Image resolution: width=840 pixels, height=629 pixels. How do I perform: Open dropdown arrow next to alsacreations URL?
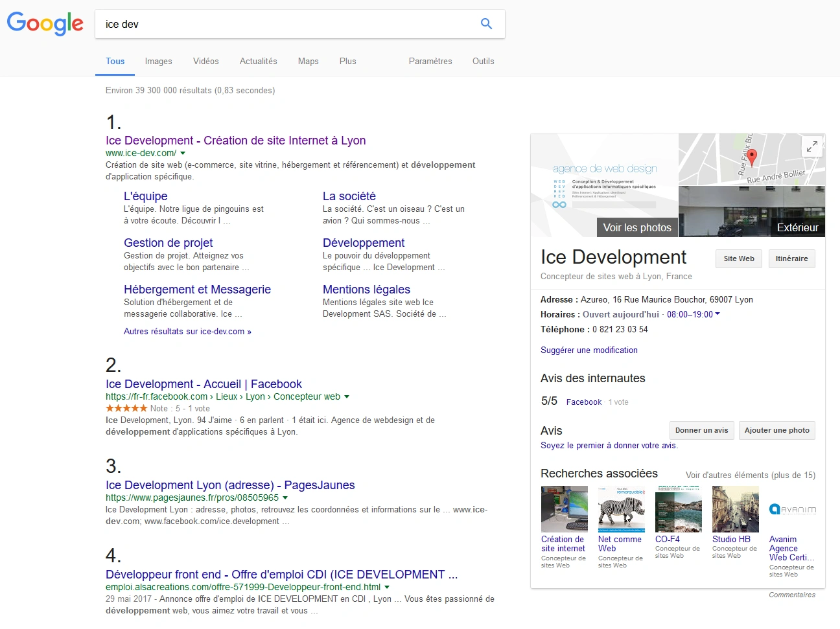pos(387,588)
